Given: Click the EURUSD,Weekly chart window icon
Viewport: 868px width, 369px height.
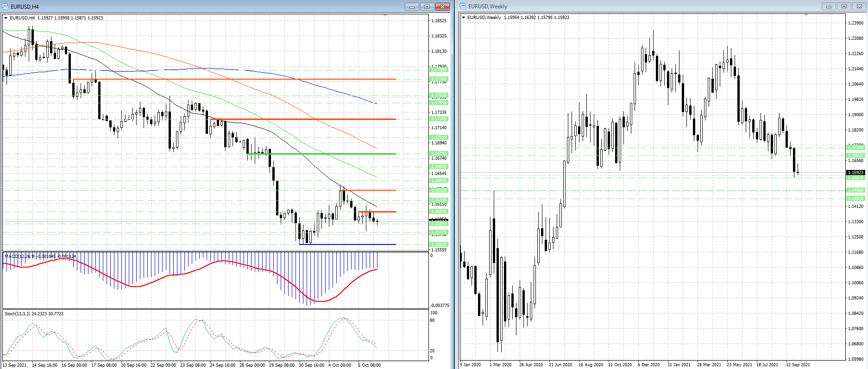Looking at the screenshot, I should 463,6.
